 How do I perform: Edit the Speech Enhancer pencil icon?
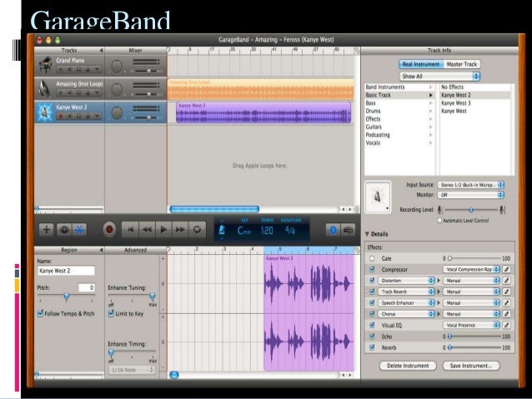pos(506,302)
